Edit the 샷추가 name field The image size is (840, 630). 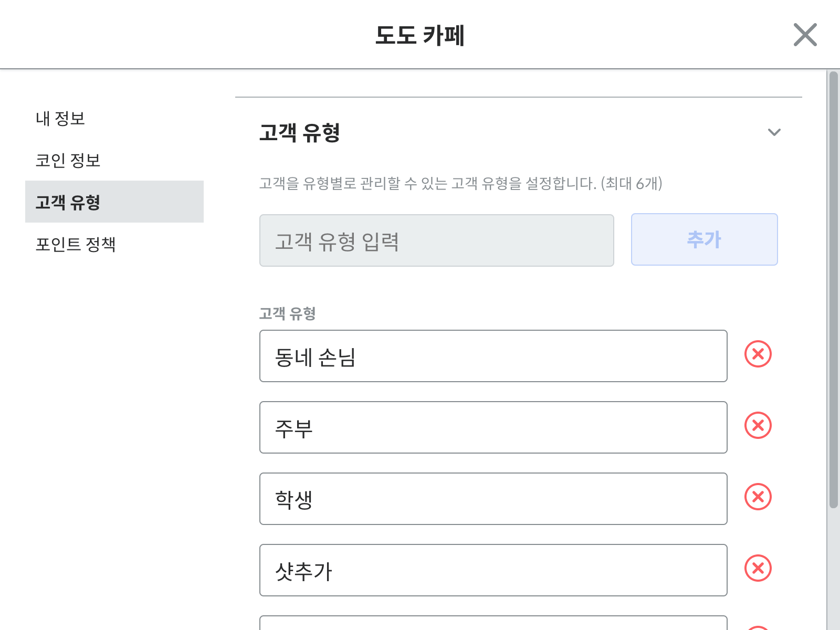[x=493, y=571]
